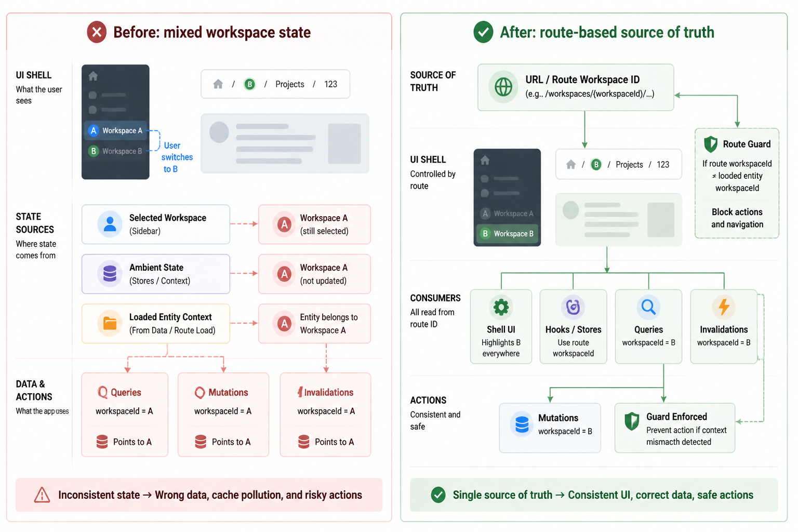Click the purple hook icon on Hooks / Stores
This screenshot has width=798, height=532.
573,307
